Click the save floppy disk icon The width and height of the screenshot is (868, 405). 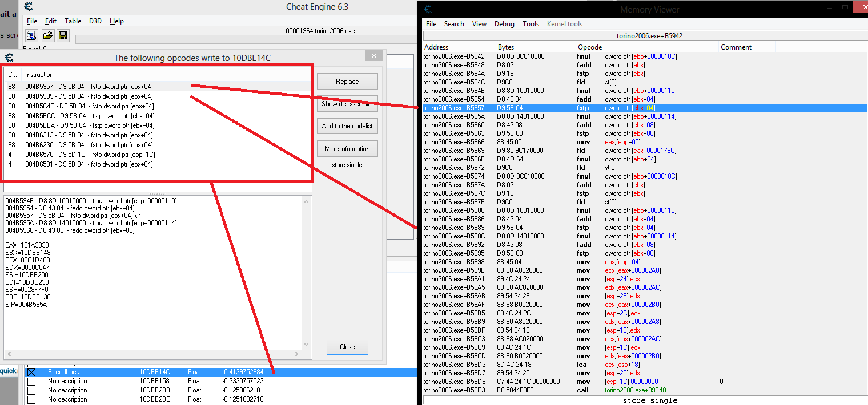[63, 36]
